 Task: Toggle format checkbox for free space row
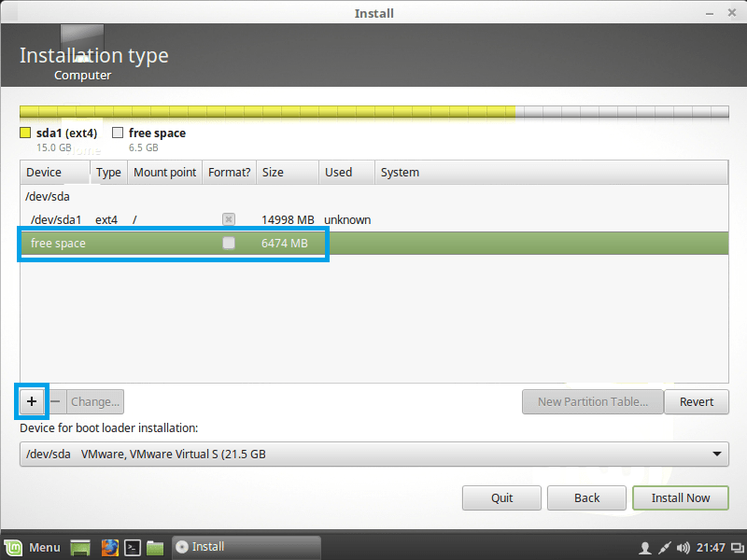pos(229,243)
